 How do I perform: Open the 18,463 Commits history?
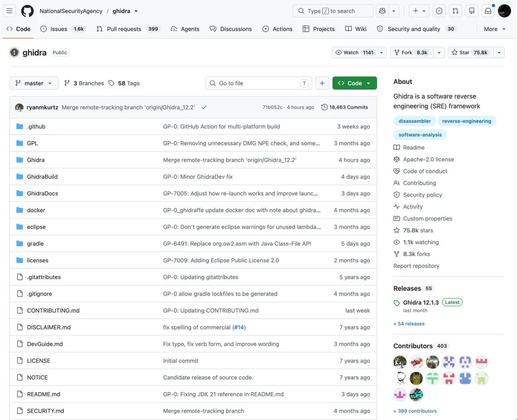[344, 107]
